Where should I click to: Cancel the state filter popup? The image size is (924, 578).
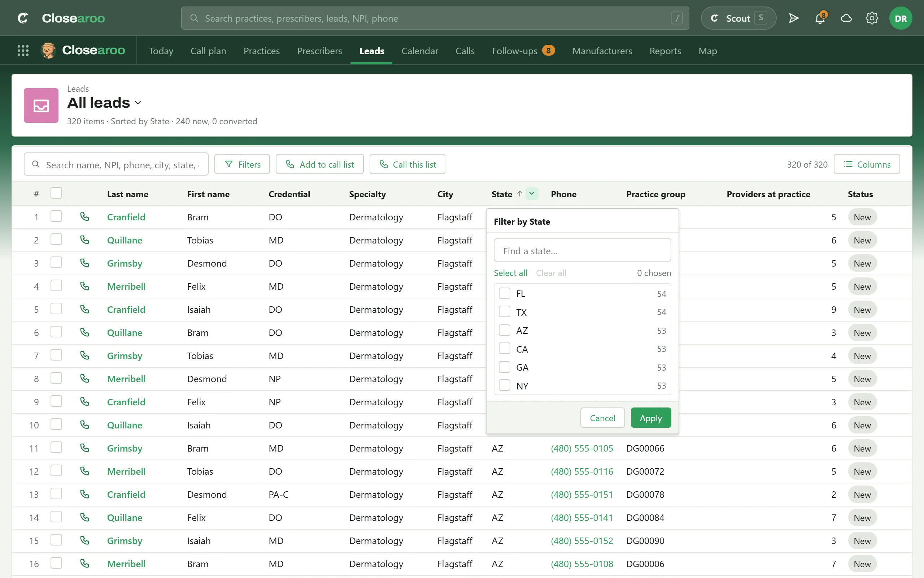(602, 418)
